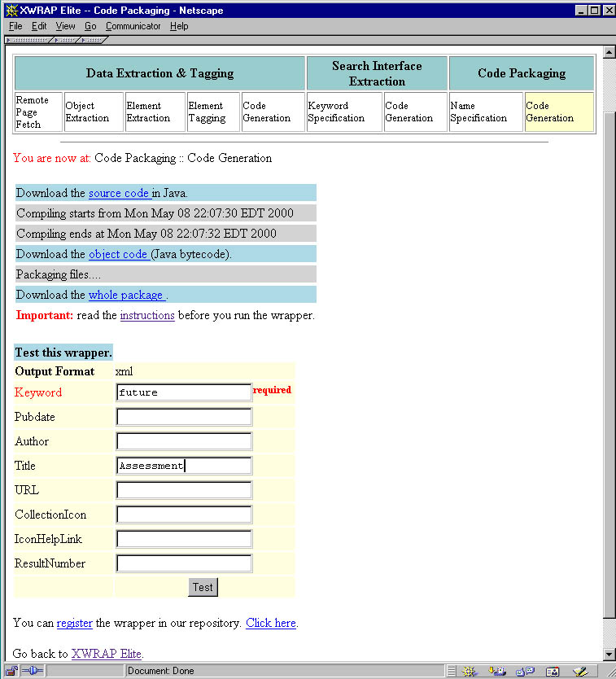The width and height of the screenshot is (616, 679).
Task: Click the Netscape window title bar icon
Action: [x=11, y=11]
